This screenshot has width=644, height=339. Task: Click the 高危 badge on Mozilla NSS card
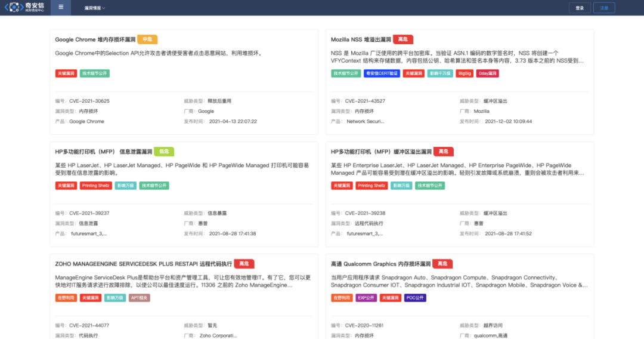[403, 39]
